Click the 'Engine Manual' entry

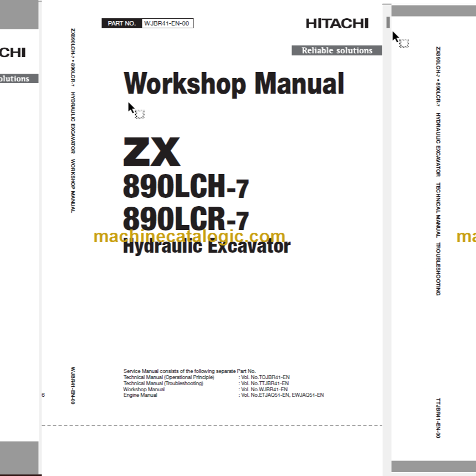tap(140, 395)
